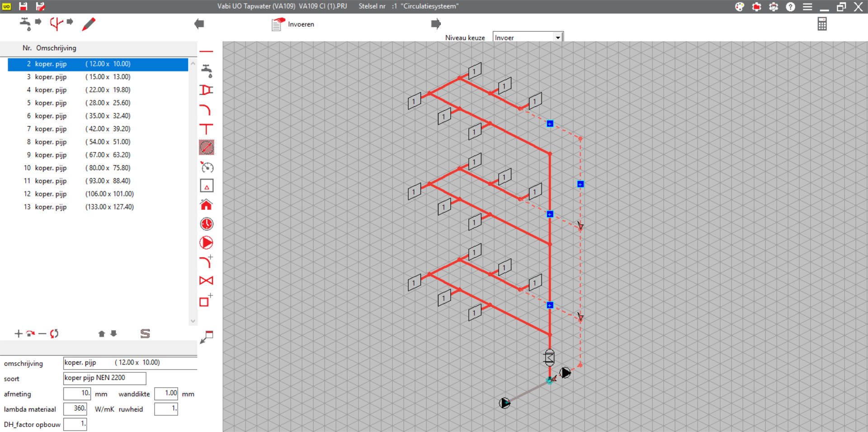
Task: Click the wanddikte value field
Action: [166, 394]
